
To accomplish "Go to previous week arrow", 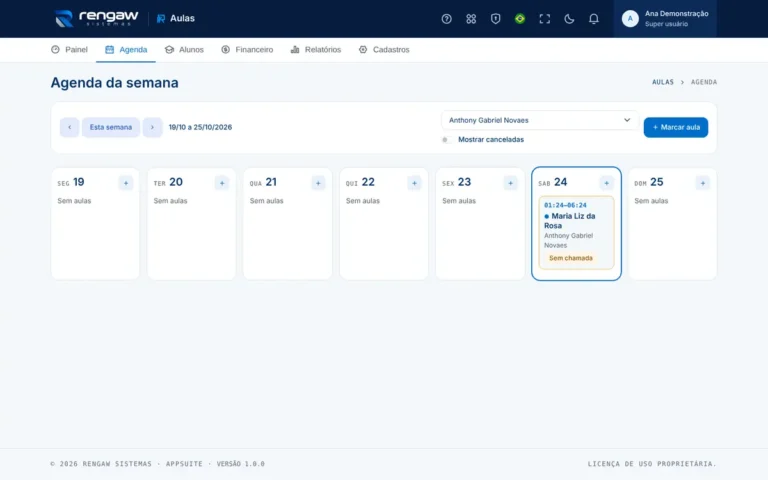I will [x=70, y=127].
